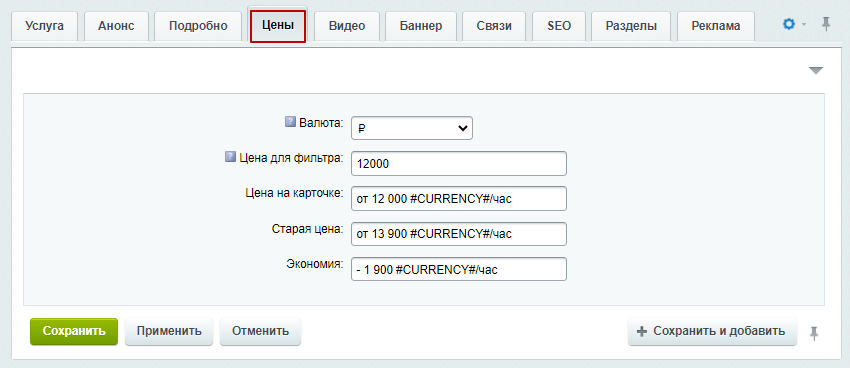Switch to the Услуга tab
The height and width of the screenshot is (368, 850).
[44, 26]
